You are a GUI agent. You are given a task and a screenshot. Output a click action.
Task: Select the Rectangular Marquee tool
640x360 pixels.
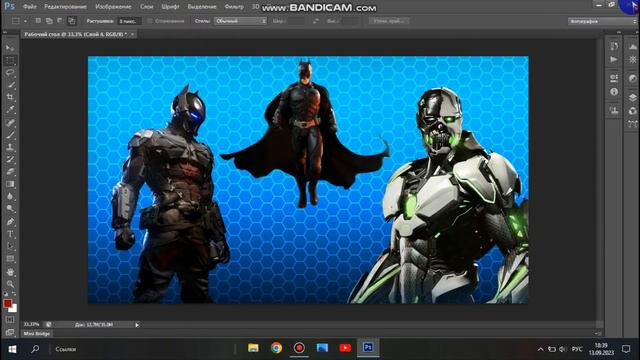pyautogui.click(x=10, y=60)
